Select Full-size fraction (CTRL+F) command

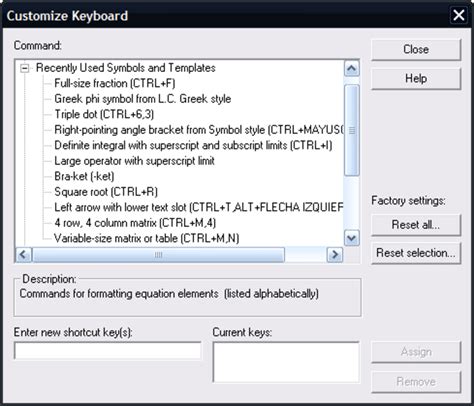click(x=115, y=83)
